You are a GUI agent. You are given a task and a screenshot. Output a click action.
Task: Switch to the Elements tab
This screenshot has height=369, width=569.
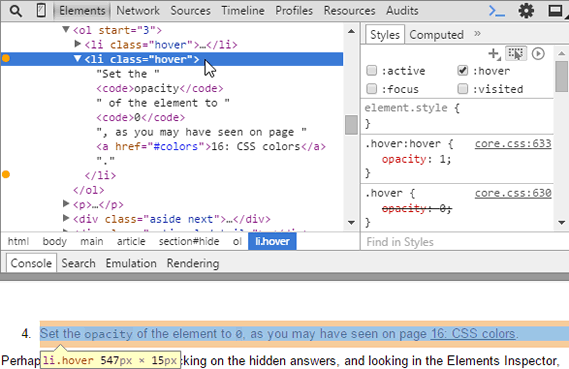82,11
